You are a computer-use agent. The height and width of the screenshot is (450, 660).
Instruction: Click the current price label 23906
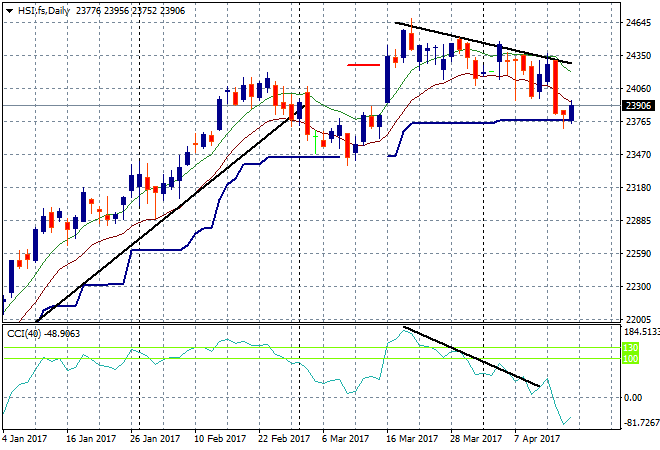(x=638, y=106)
